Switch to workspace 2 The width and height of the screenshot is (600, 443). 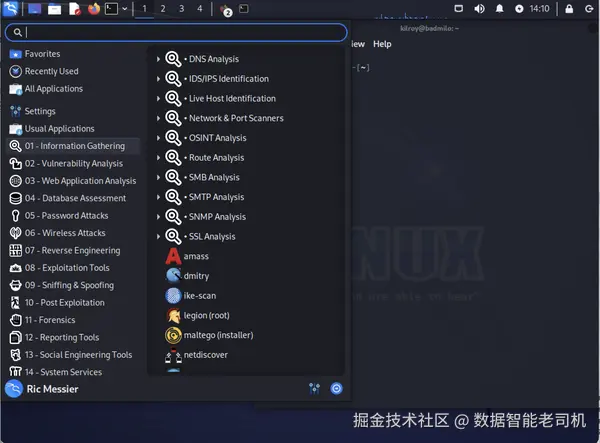[163, 8]
